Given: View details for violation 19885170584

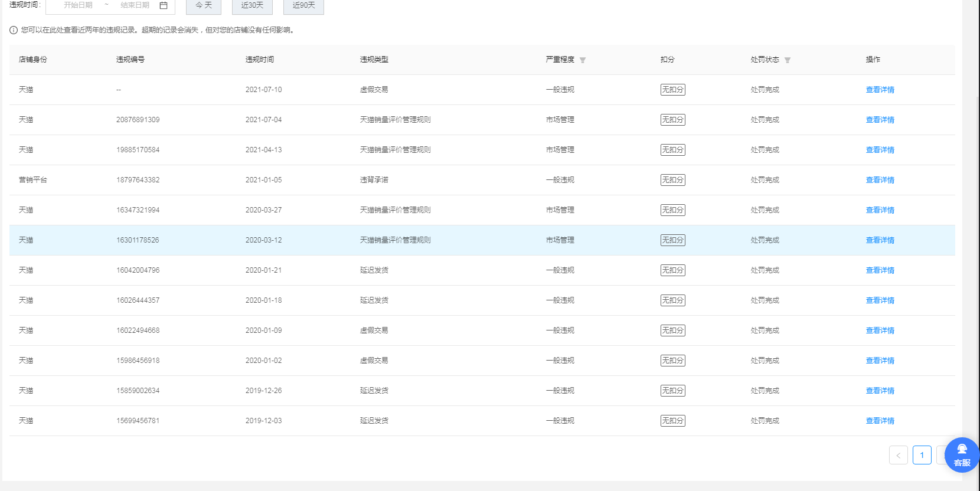Looking at the screenshot, I should point(880,150).
